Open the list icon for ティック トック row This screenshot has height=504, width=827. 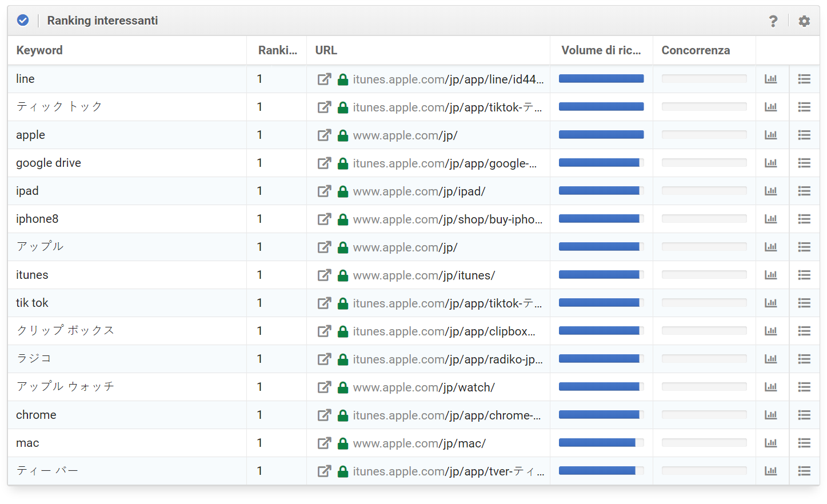click(804, 107)
